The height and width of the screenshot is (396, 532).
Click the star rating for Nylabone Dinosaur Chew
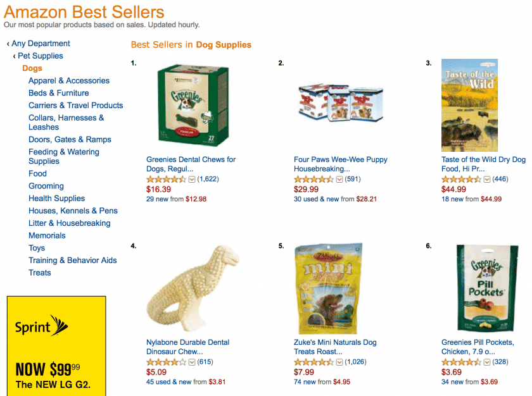166,362
